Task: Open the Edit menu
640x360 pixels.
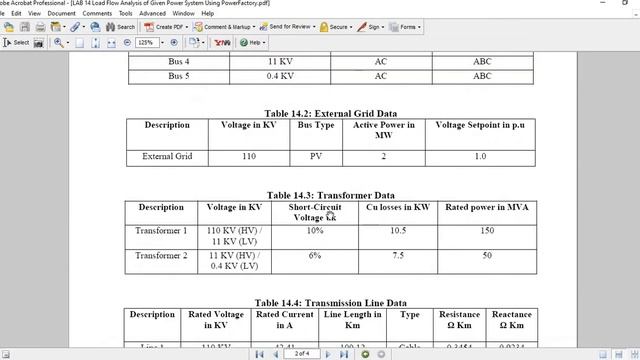Action: click(x=16, y=13)
